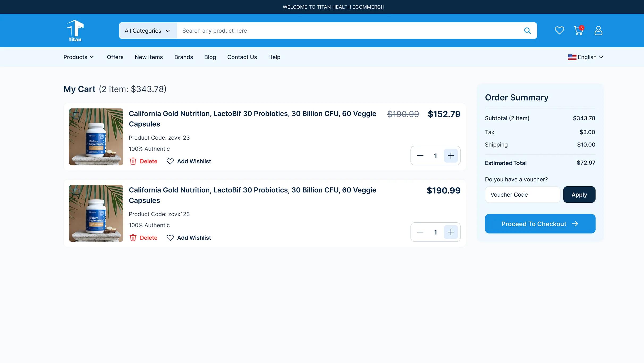This screenshot has width=644, height=363.
Task: Click the Order Summary heading
Action: tap(516, 98)
